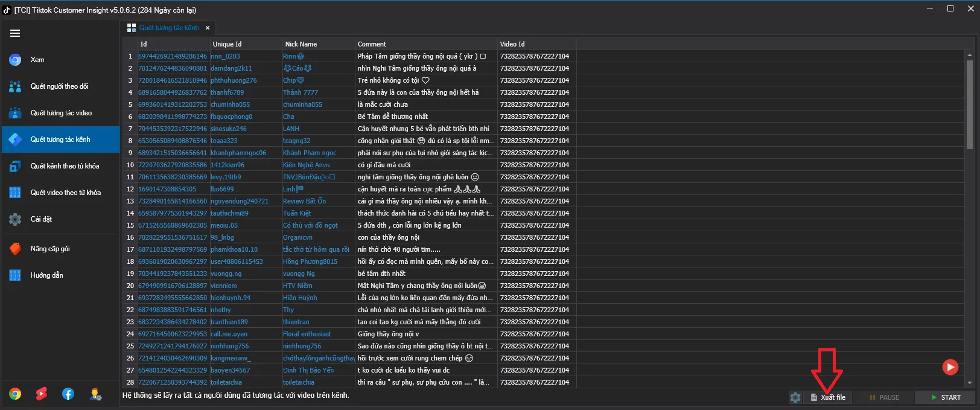Click the Xuất file export button

coord(828,397)
